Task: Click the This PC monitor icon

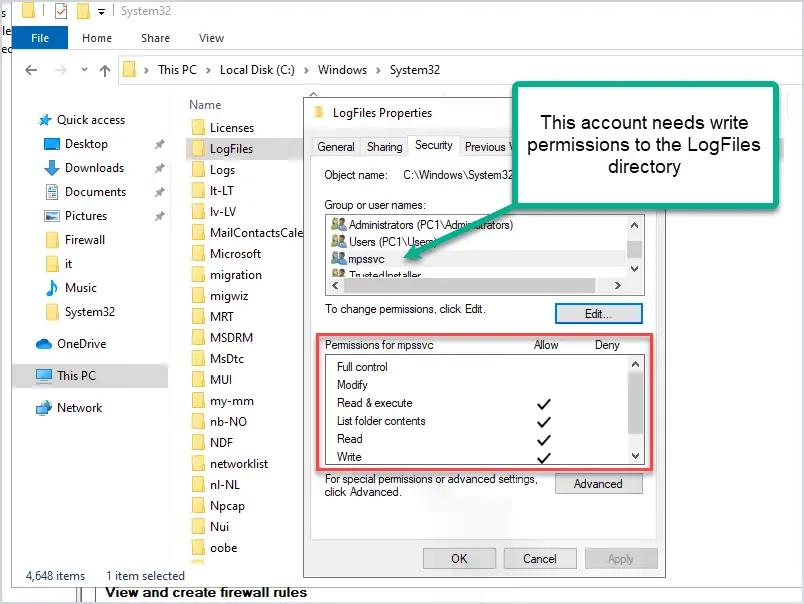Action: [44, 376]
